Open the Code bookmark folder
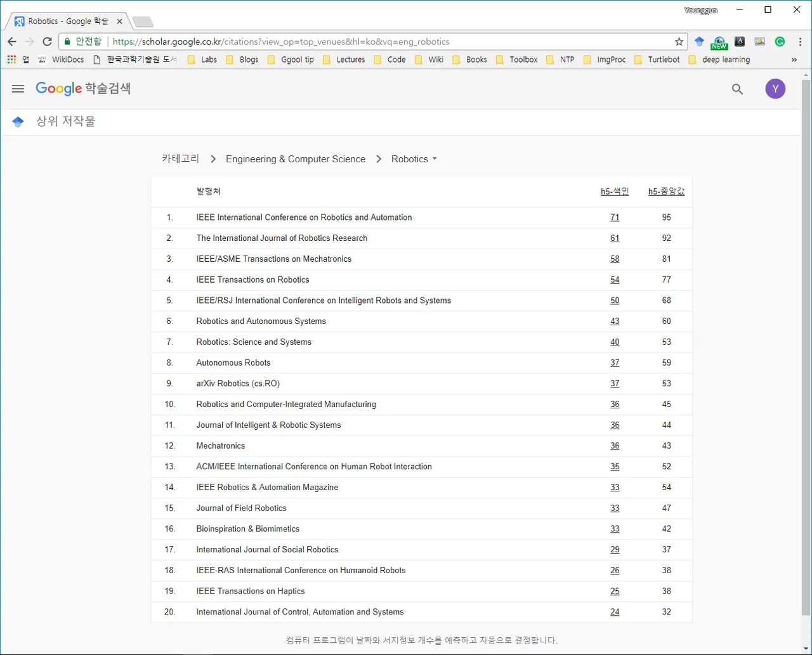This screenshot has width=812, height=655. click(x=390, y=60)
